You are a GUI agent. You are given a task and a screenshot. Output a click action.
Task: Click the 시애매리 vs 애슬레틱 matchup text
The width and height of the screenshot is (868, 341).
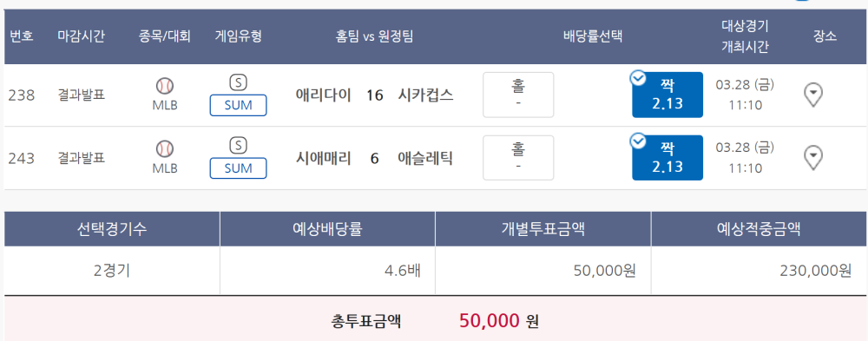(375, 158)
